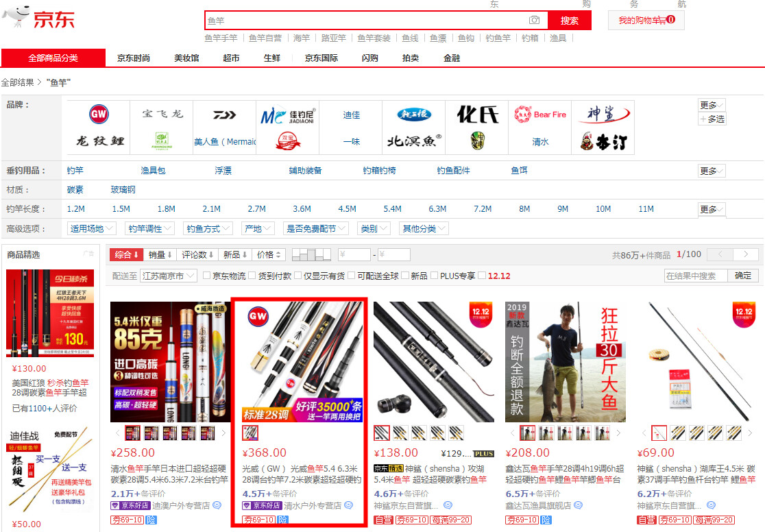Expand 更多 in the brand row
Image resolution: width=765 pixels, height=532 pixels.
[x=711, y=105]
